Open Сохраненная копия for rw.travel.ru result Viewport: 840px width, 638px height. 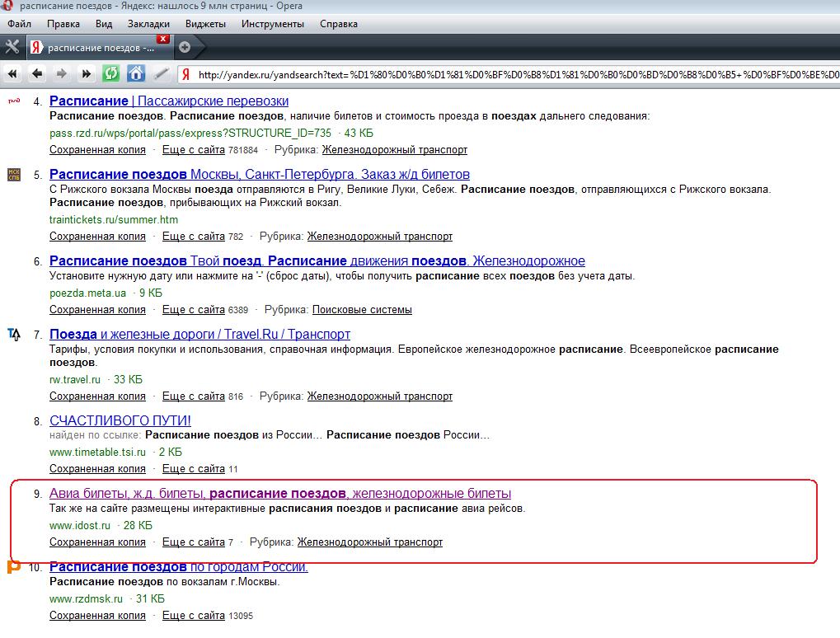click(x=97, y=396)
